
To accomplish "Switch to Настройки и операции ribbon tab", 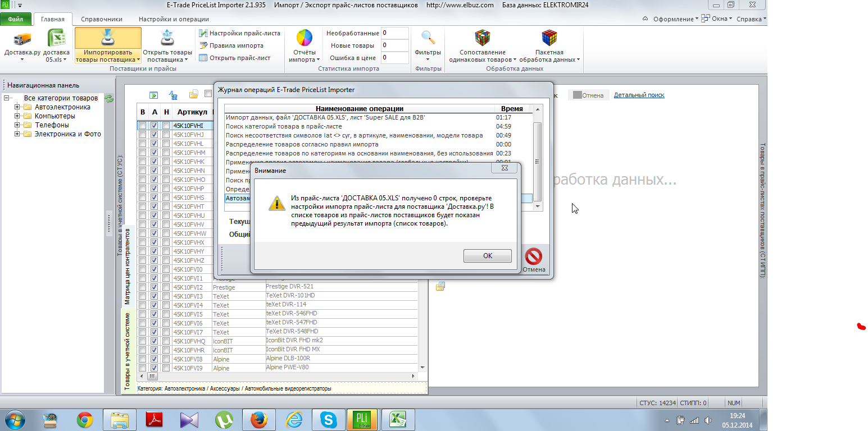I will 174,19.
